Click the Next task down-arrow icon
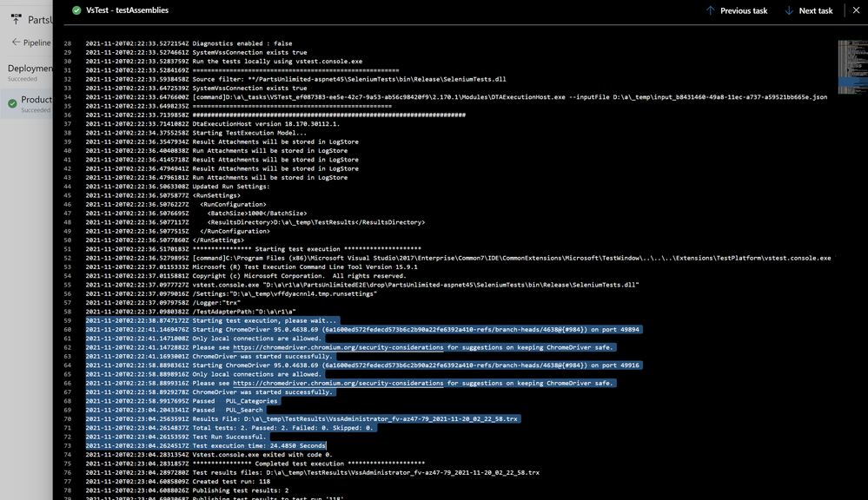868x500 pixels. [789, 10]
